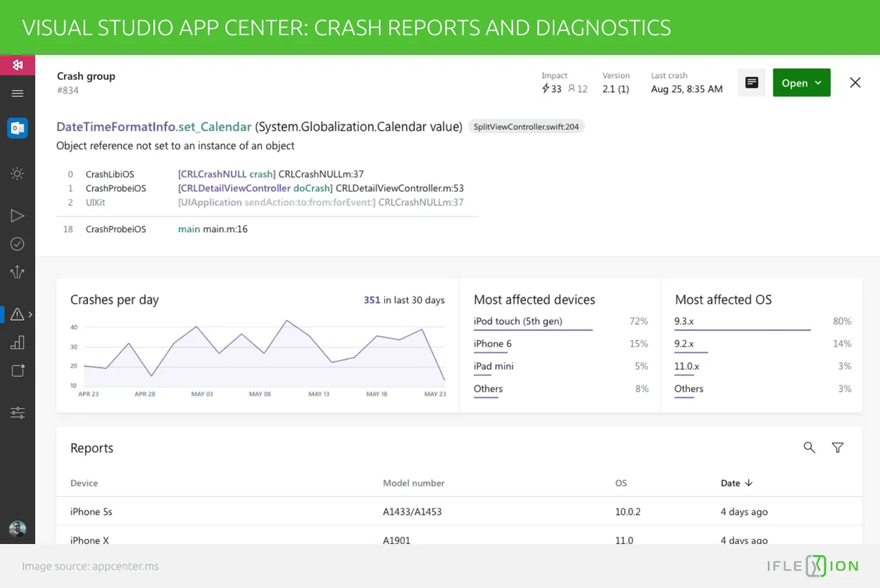Click the user avatar in sidebar

[x=17, y=528]
